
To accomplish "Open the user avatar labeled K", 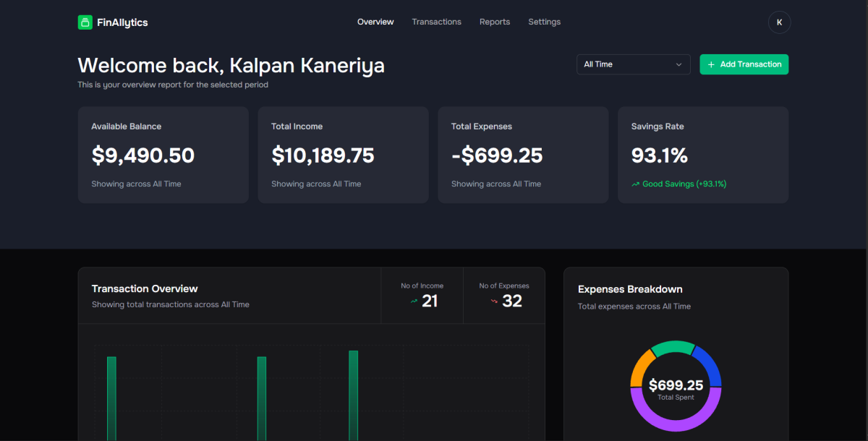I will (x=779, y=22).
